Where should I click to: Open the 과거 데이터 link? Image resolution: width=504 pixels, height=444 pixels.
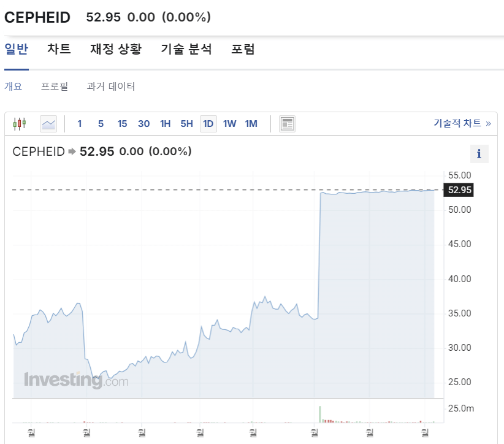pyautogui.click(x=110, y=86)
